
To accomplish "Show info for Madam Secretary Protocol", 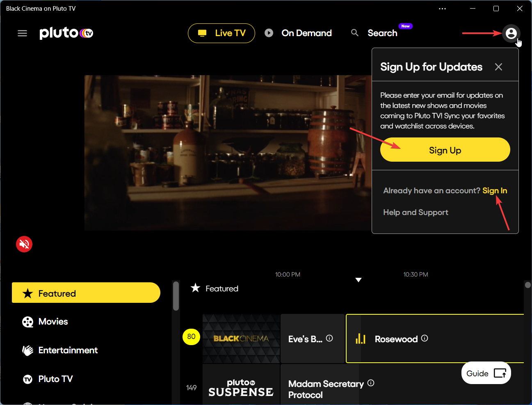I will click(371, 383).
